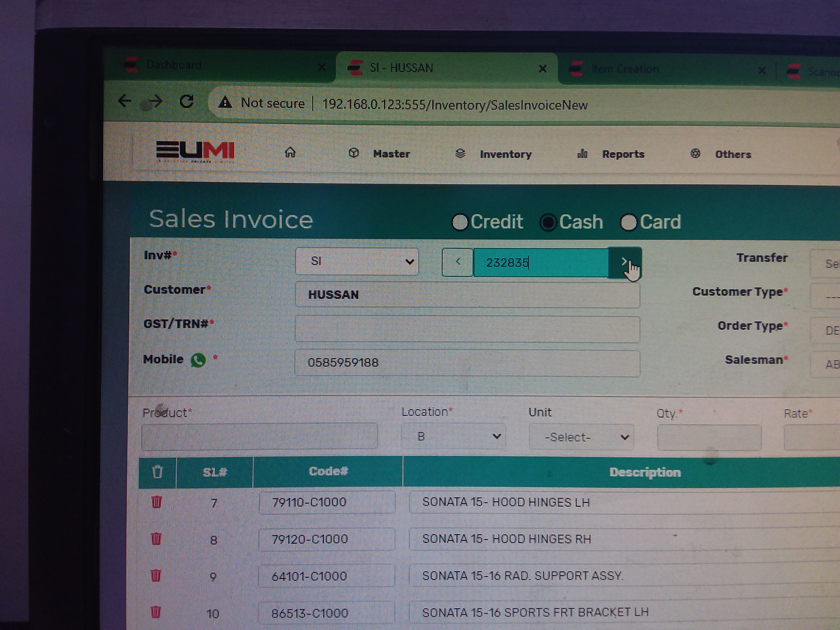Open the Unit -Select- dropdown

[581, 437]
